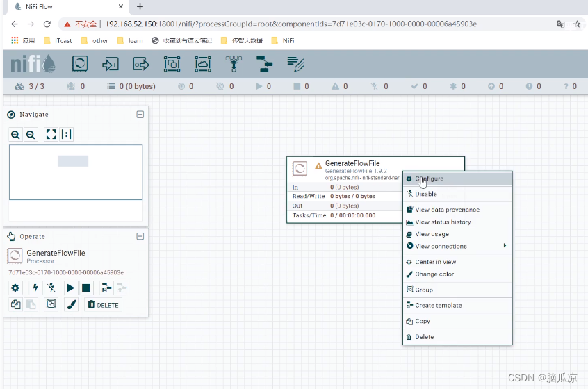Viewport: 588px width, 389px height.
Task: Fit the flow to screen in Navigate
Action: 51,134
